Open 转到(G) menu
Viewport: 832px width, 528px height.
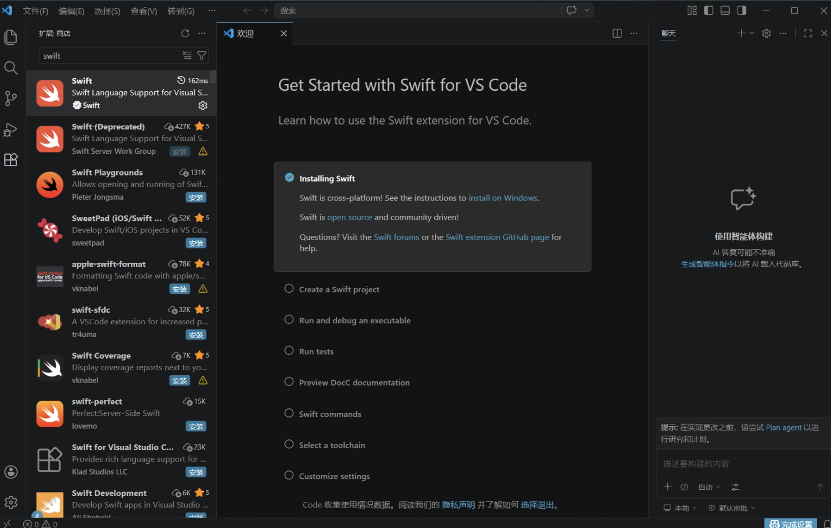click(x=181, y=11)
